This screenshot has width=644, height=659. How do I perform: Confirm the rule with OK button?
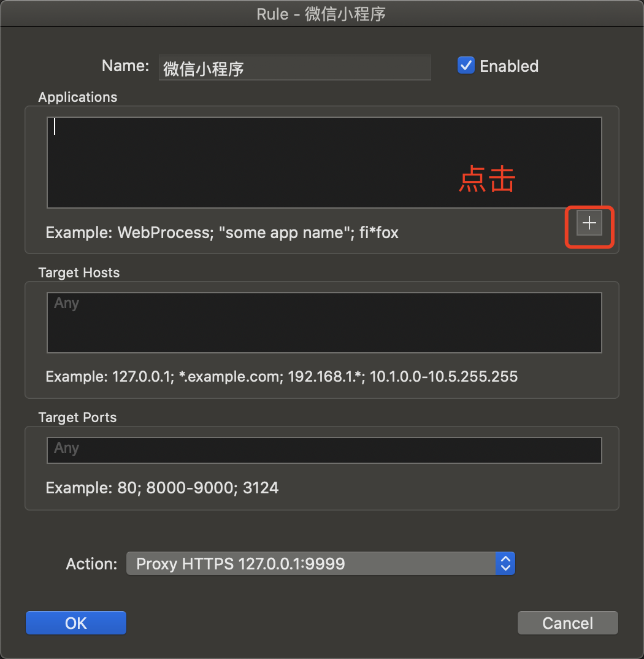(76, 623)
